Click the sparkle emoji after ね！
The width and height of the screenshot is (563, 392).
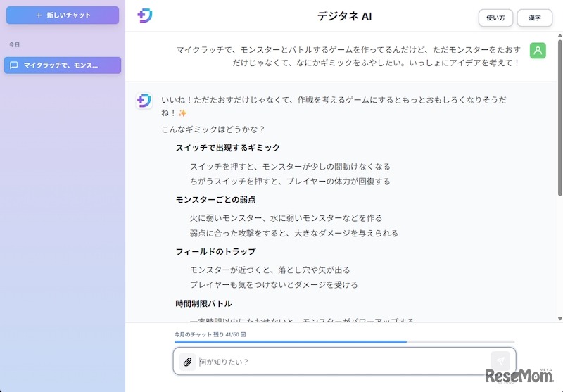[182, 113]
